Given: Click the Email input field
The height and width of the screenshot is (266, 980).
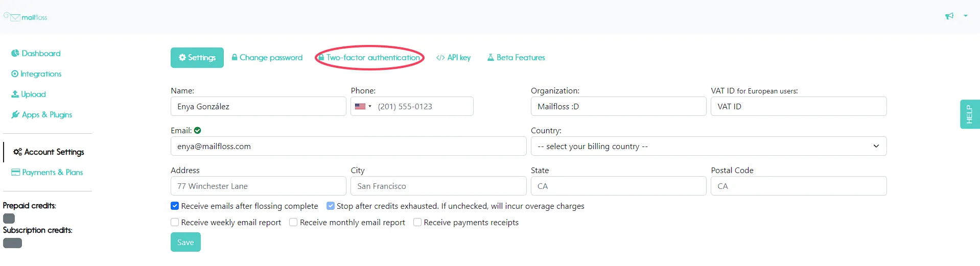Looking at the screenshot, I should point(348,146).
